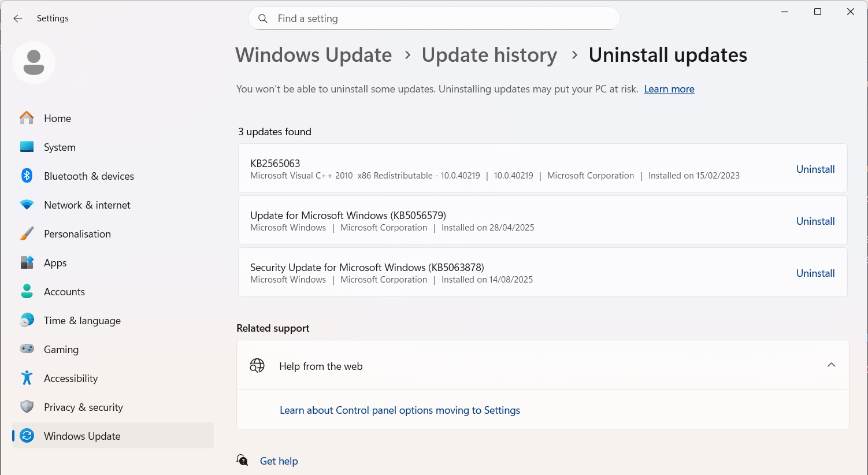This screenshot has width=868, height=475.
Task: Go to Windows Update breadcrumb
Action: click(x=313, y=55)
